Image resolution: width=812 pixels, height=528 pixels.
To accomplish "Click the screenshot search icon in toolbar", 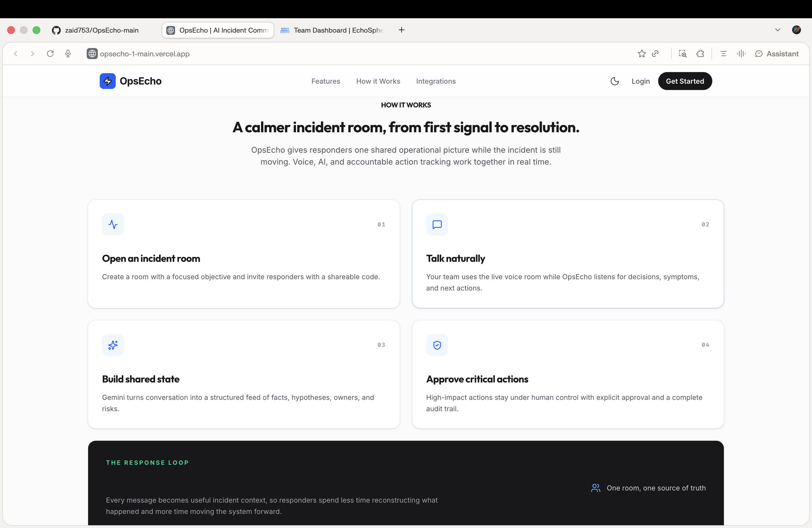I will click(682, 54).
